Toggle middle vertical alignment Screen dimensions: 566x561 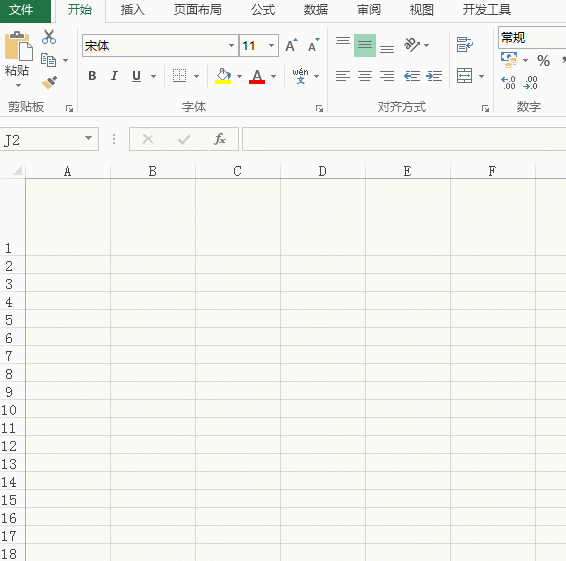[x=365, y=45]
